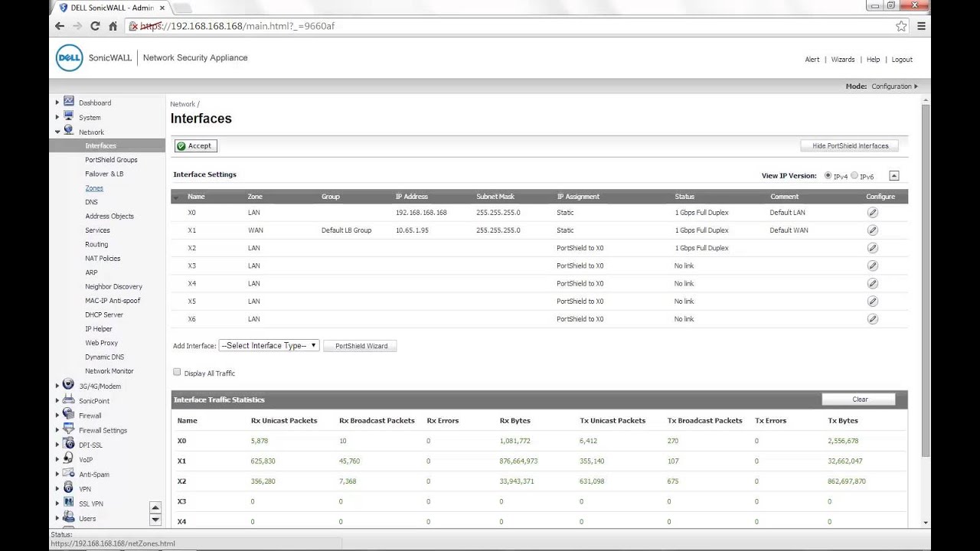Reload the page in browser
Screen dimensions: 980x551
pyautogui.click(x=95, y=26)
